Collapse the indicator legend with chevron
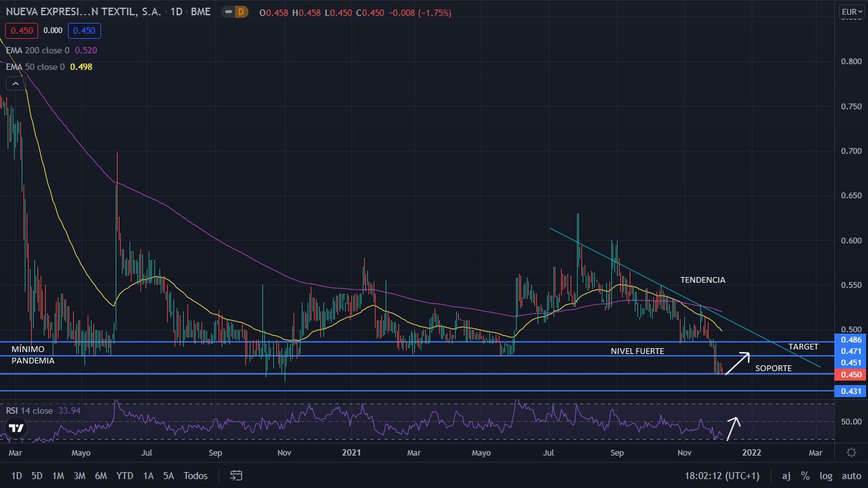The image size is (868, 488). click(13, 83)
